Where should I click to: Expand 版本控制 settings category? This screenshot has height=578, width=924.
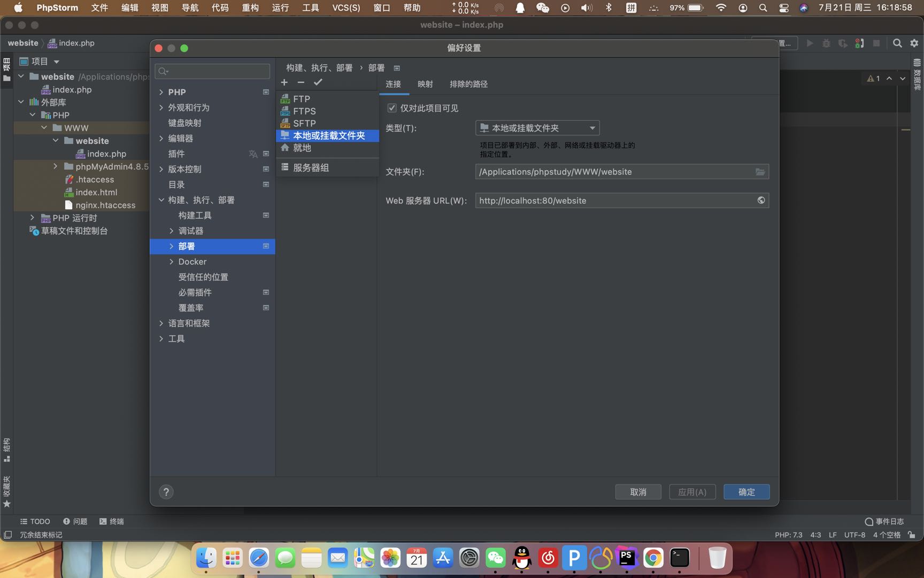tap(161, 169)
